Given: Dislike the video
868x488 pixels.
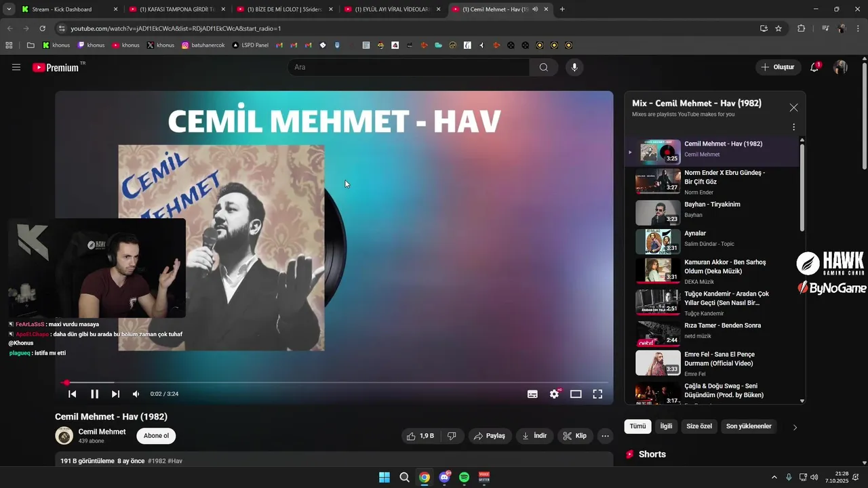Looking at the screenshot, I should (452, 436).
